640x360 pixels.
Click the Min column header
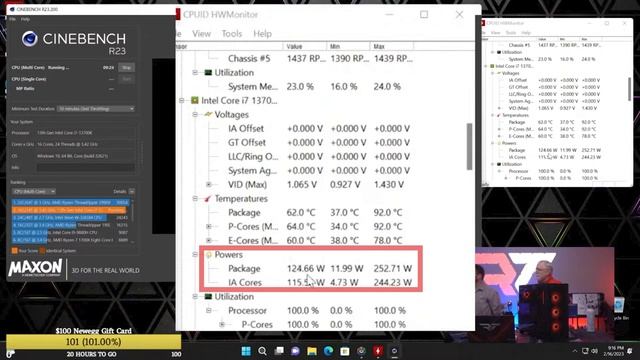pos(348,47)
